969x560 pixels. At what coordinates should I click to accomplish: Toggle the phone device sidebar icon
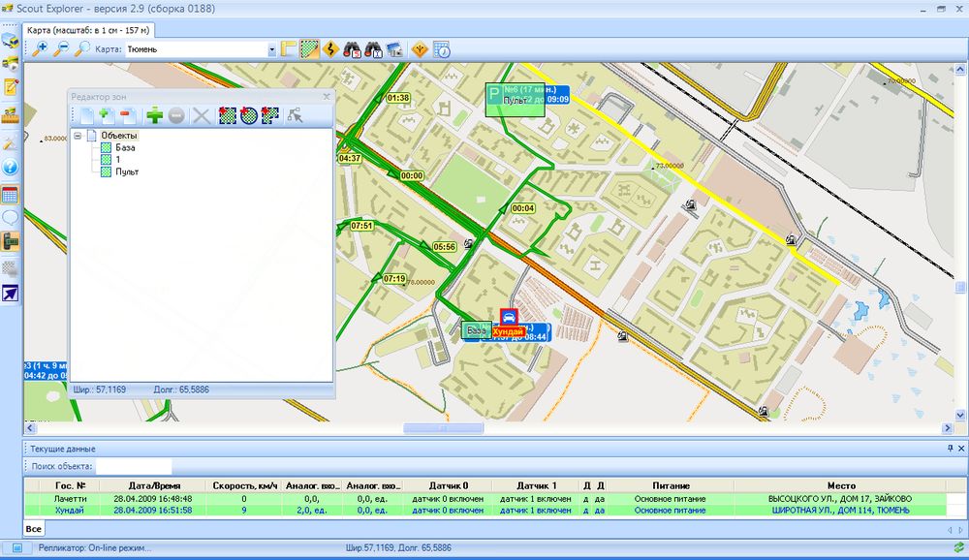pos(11,241)
